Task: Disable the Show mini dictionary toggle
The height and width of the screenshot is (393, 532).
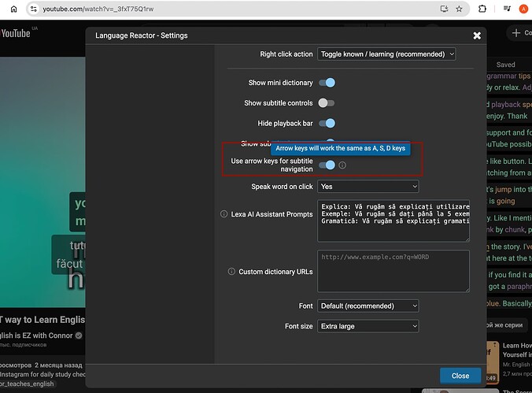Action: pos(327,83)
